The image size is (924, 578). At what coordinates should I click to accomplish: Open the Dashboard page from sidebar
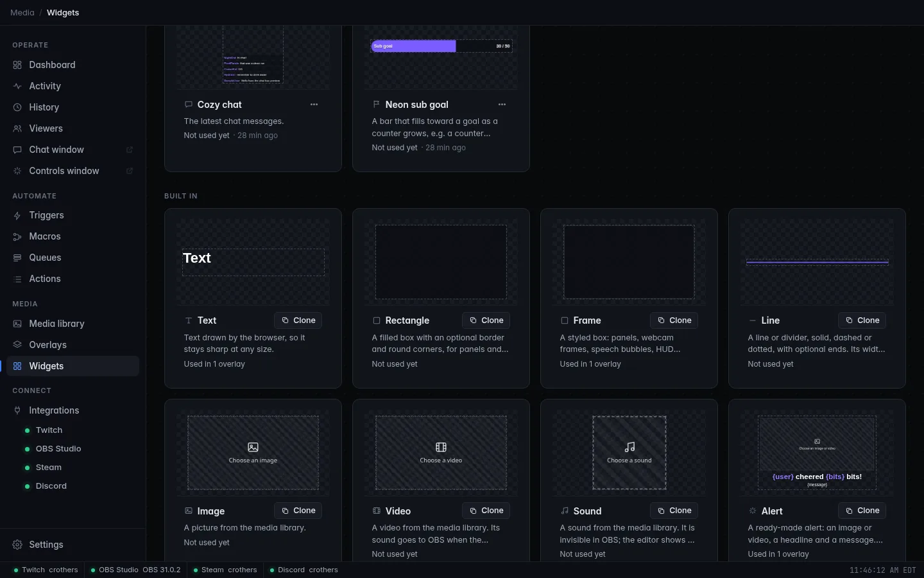[73, 65]
